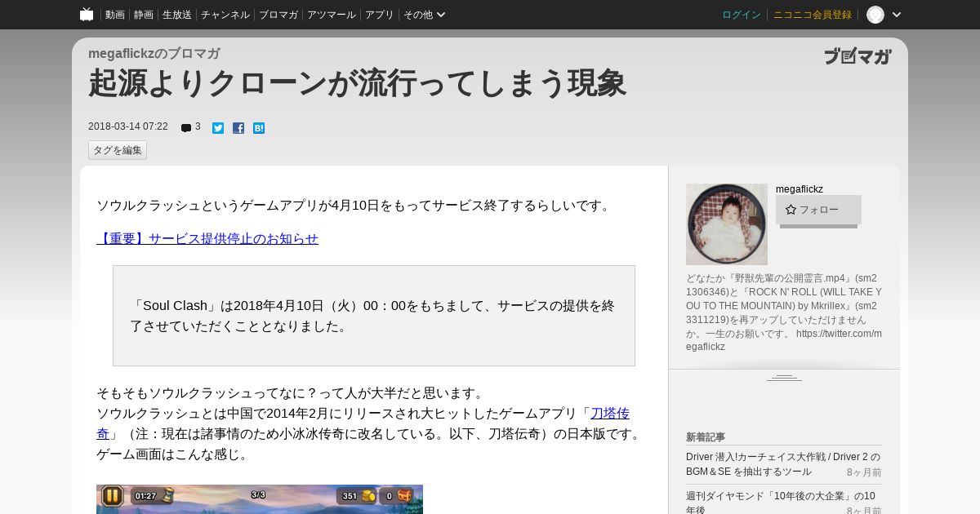Open the 静画 menu item
The width and height of the screenshot is (980, 514).
coord(144,15)
